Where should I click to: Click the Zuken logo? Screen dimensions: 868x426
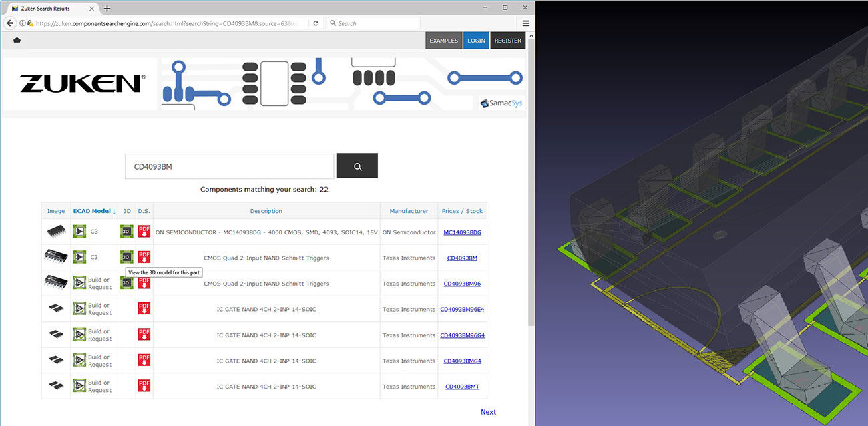[82, 83]
